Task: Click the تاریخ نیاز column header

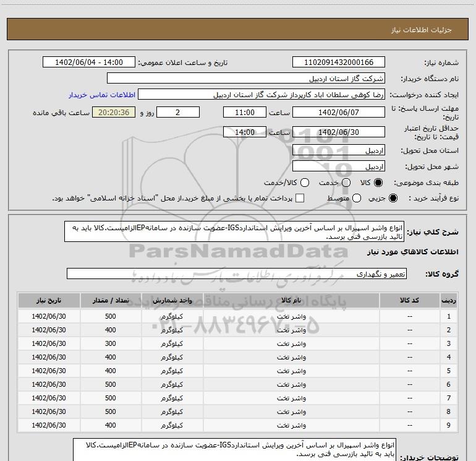Action: pyautogui.click(x=49, y=300)
